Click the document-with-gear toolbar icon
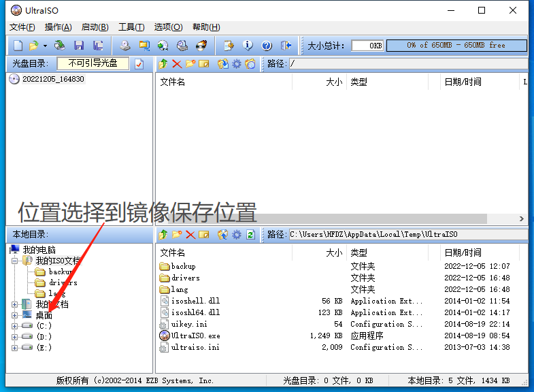The width and height of the screenshot is (534, 392). pyautogui.click(x=229, y=46)
